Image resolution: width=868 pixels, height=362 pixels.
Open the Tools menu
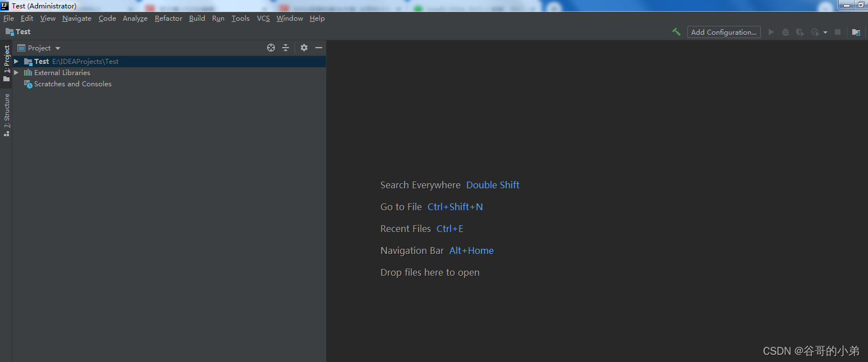(x=241, y=18)
